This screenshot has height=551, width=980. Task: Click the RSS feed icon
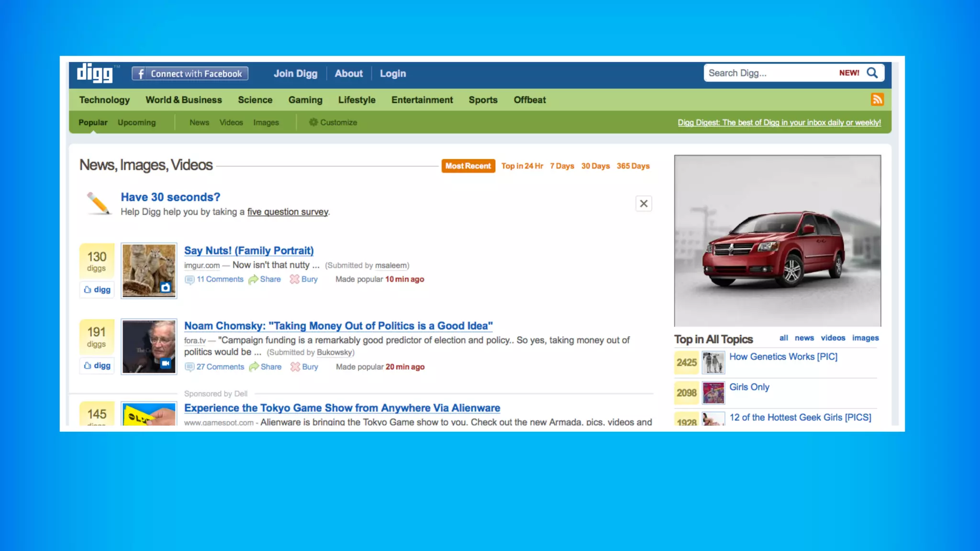pyautogui.click(x=877, y=99)
